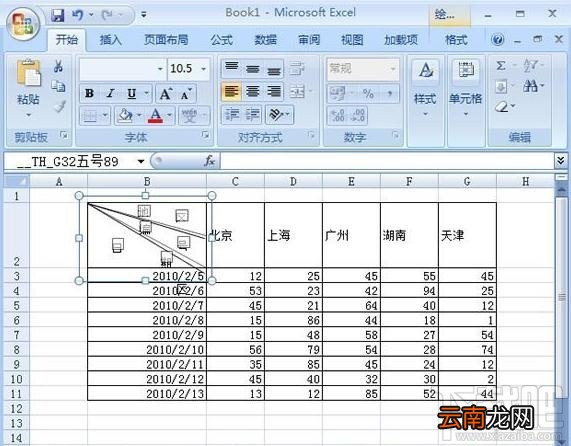The width and height of the screenshot is (571, 446).
Task: Switch to the 插入 tab
Action: [110, 40]
